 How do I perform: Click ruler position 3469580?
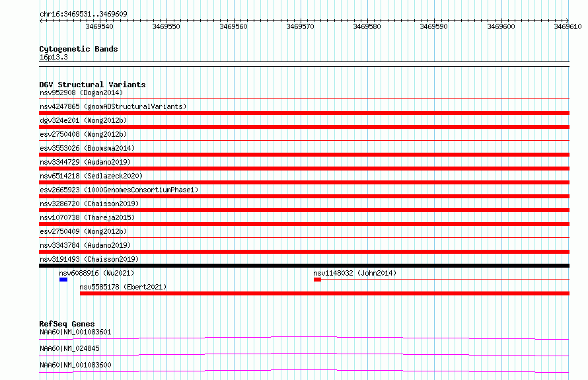coord(367,26)
